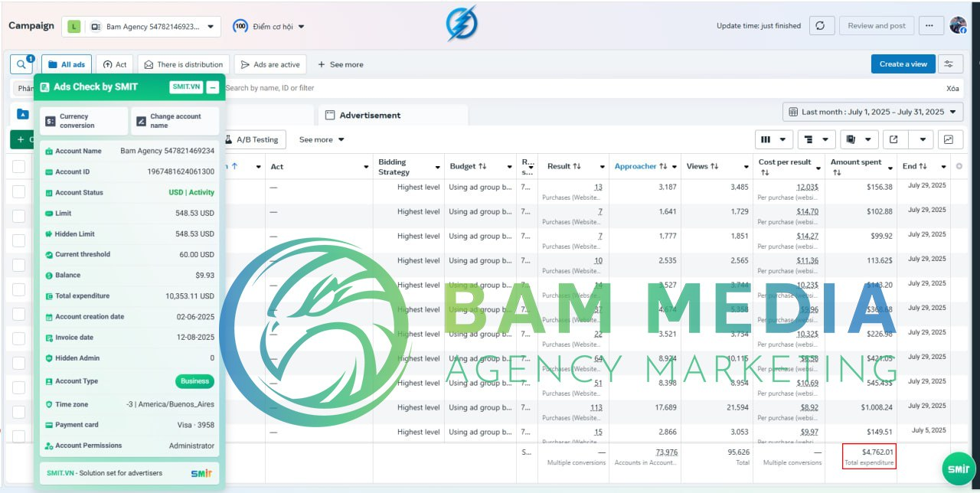Open the Views column dropdown arrow
Image resolution: width=980 pixels, height=493 pixels.
(x=746, y=167)
